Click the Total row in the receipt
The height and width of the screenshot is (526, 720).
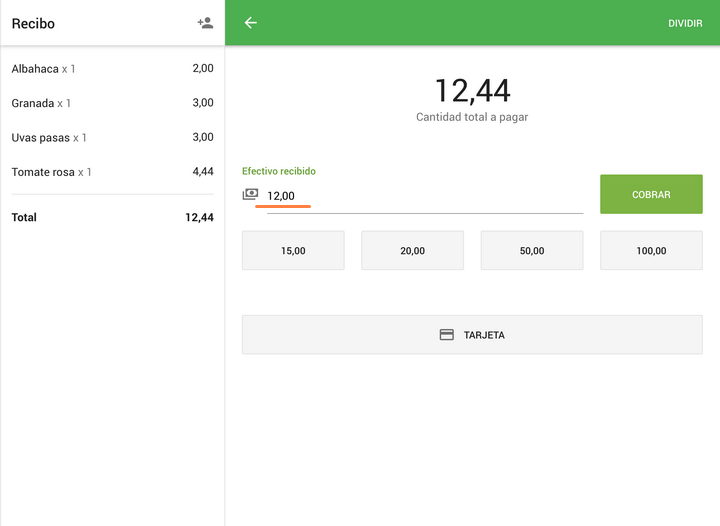pyautogui.click(x=112, y=217)
